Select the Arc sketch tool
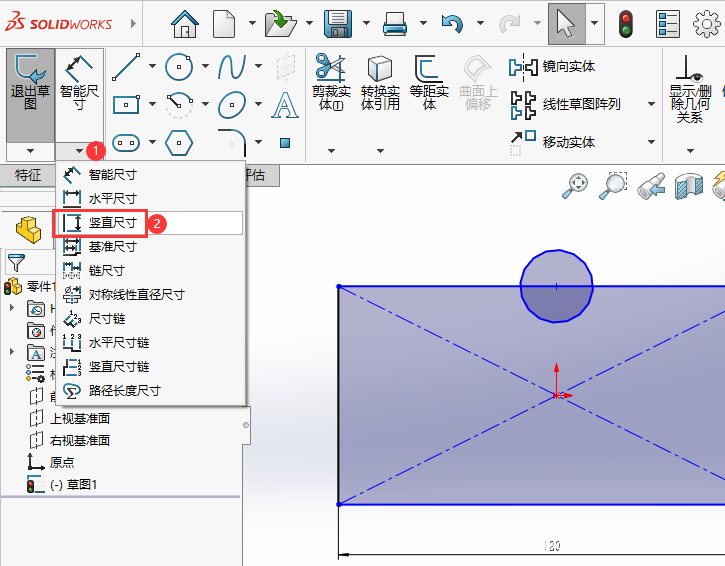The height and width of the screenshot is (566, 725). point(179,105)
